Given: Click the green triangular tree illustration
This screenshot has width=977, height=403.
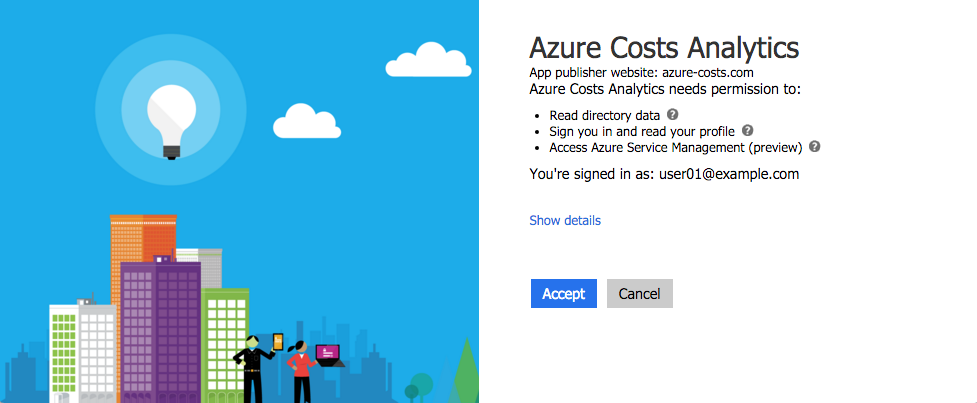Looking at the screenshot, I should click(464, 371).
